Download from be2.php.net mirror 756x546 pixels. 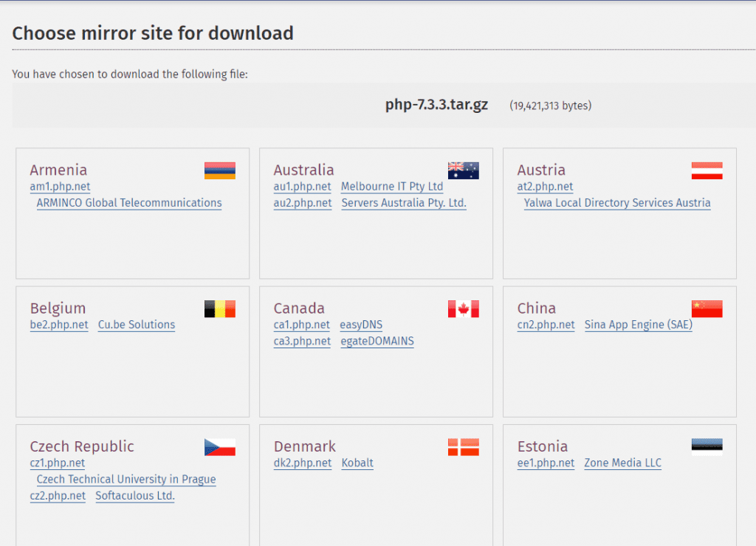click(x=59, y=325)
